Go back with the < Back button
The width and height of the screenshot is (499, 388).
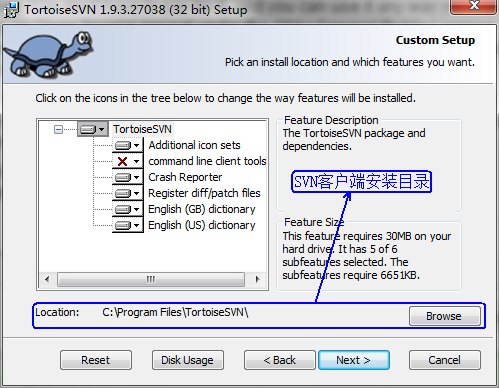tap(280, 360)
